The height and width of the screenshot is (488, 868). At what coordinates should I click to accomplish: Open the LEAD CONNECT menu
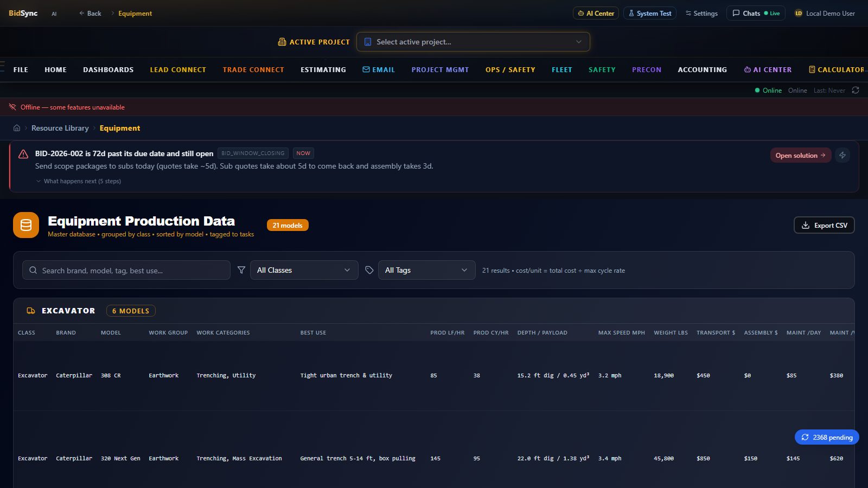coord(178,69)
